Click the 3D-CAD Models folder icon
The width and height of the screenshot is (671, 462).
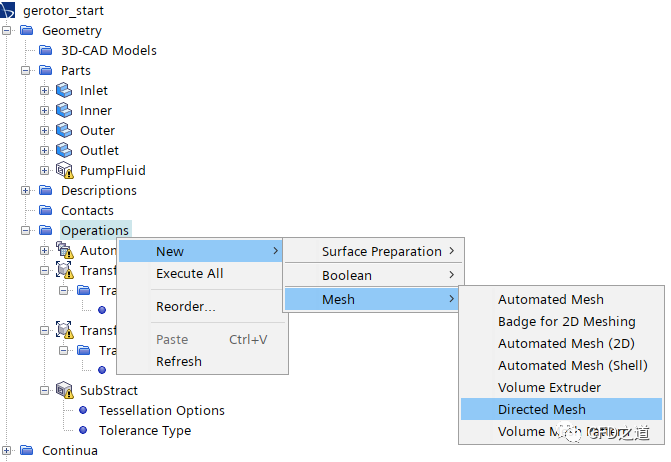45,51
